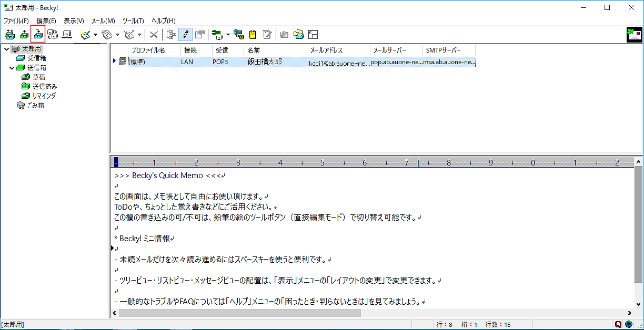Image resolution: width=644 pixels, height=330 pixels.
Task: Open the ヘルプ(H) menu
Action: [164, 21]
